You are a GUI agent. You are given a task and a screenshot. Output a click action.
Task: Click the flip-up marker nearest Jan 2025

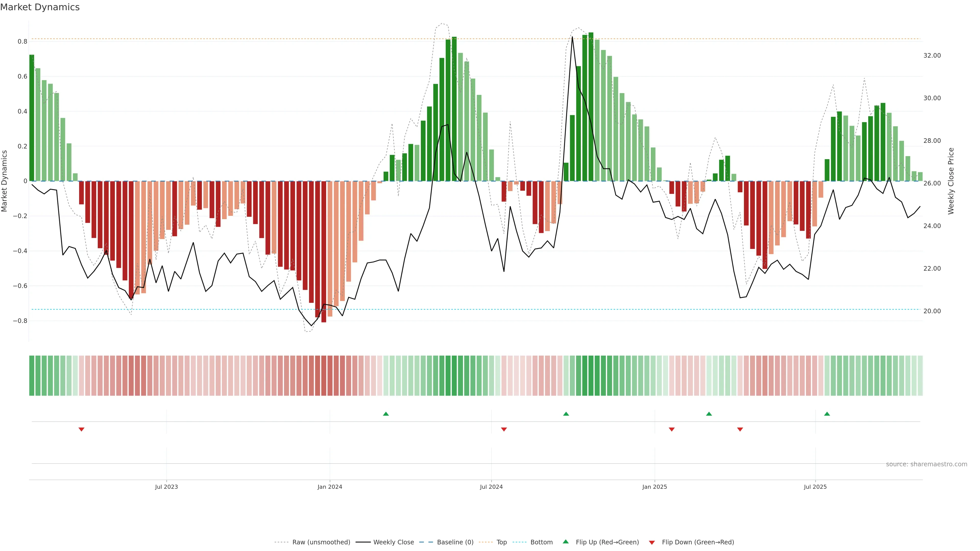click(709, 414)
